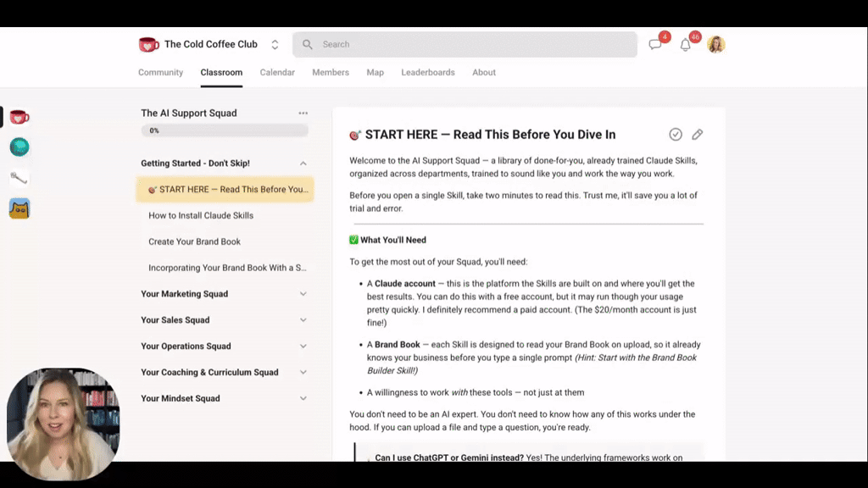Click bold text Brand Book bullet
868x488 pixels.
[398, 344]
